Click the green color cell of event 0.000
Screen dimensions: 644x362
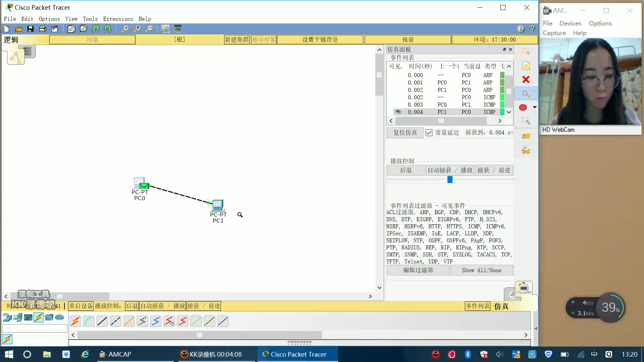(502, 75)
